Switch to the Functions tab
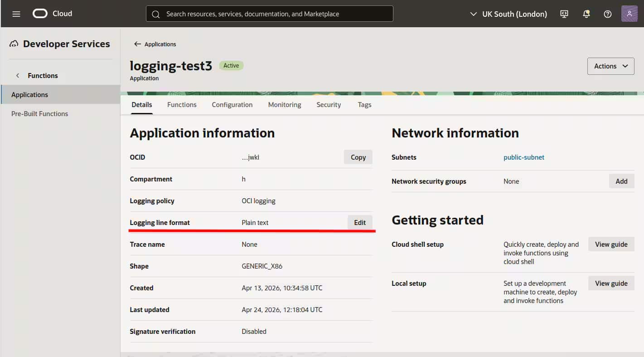 click(182, 105)
